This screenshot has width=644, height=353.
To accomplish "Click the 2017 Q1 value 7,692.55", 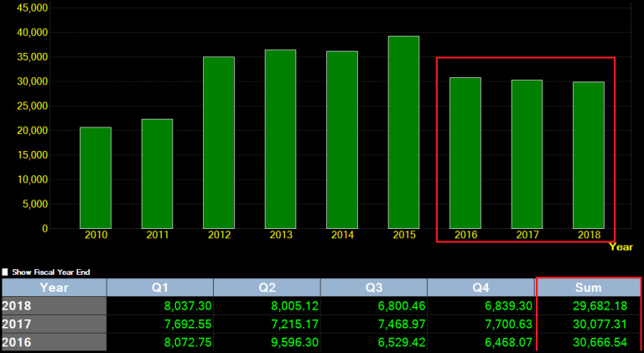I will click(188, 324).
